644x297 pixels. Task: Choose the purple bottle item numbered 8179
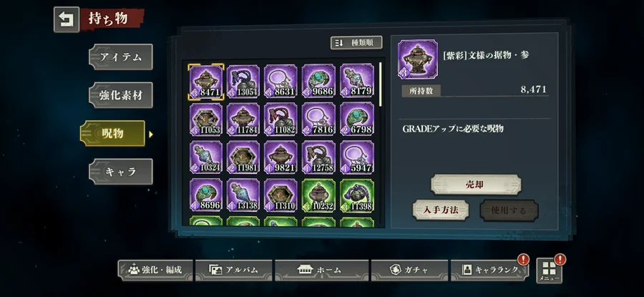point(357,81)
